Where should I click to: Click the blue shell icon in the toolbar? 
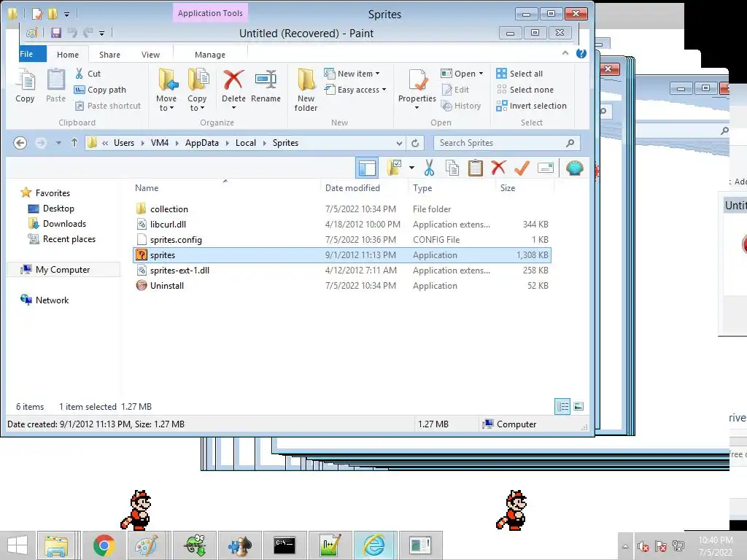[x=575, y=168]
